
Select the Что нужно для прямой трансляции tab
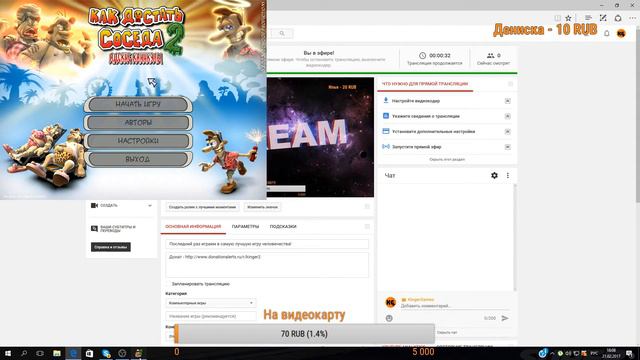tap(425, 84)
